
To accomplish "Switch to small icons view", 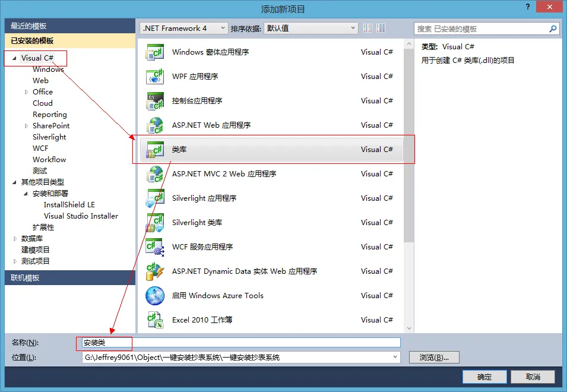I will (368, 28).
